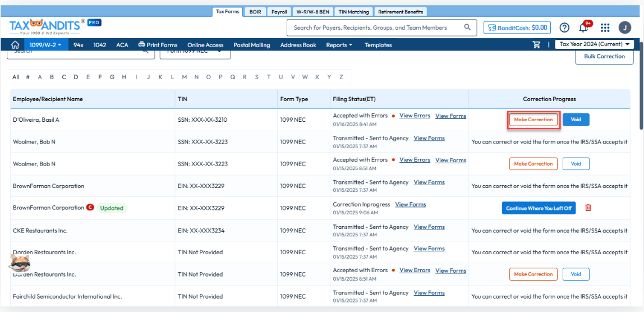
Task: Click the help question mark icon
Action: click(564, 27)
